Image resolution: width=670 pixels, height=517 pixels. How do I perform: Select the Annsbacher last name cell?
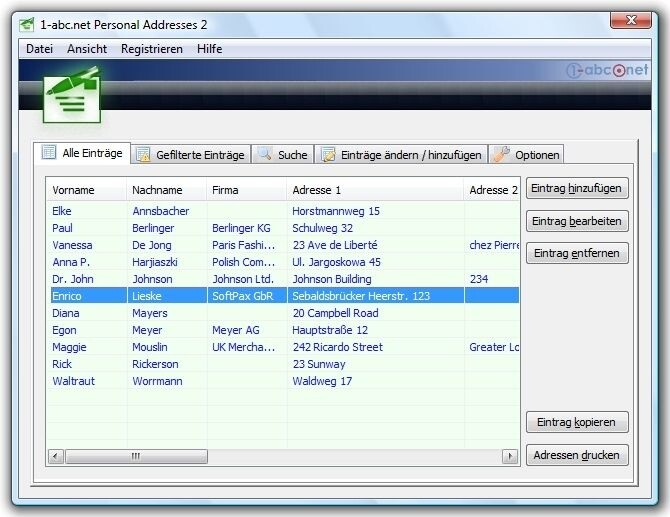click(161, 211)
